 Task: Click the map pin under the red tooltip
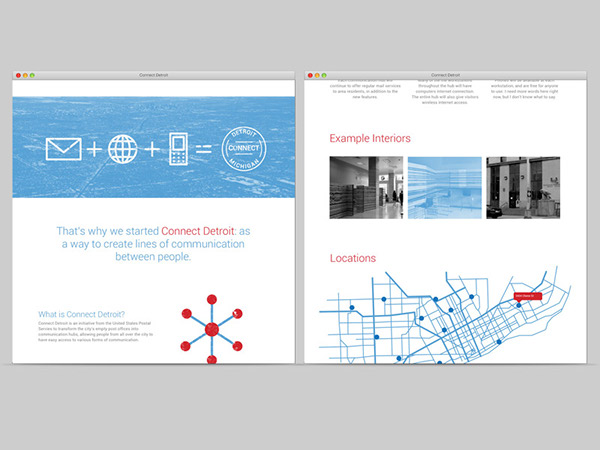tap(519, 305)
